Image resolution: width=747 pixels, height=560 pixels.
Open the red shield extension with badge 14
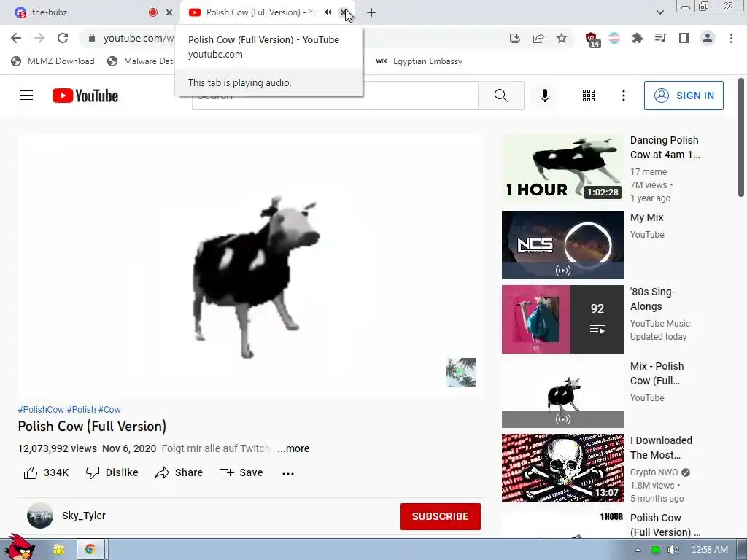[592, 39]
